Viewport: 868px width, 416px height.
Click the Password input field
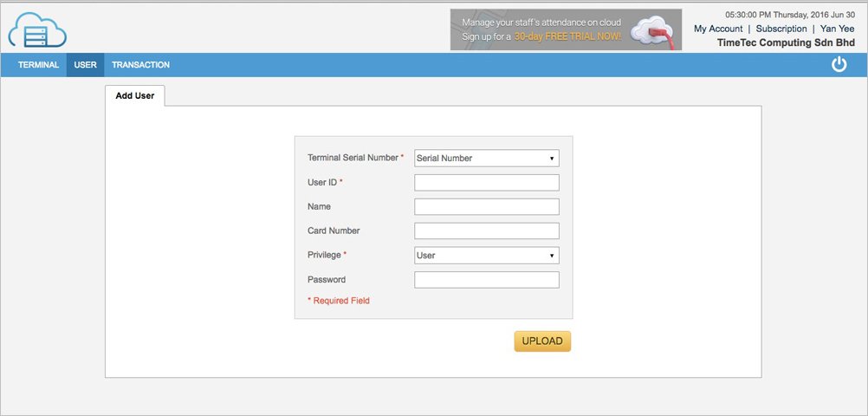point(487,280)
